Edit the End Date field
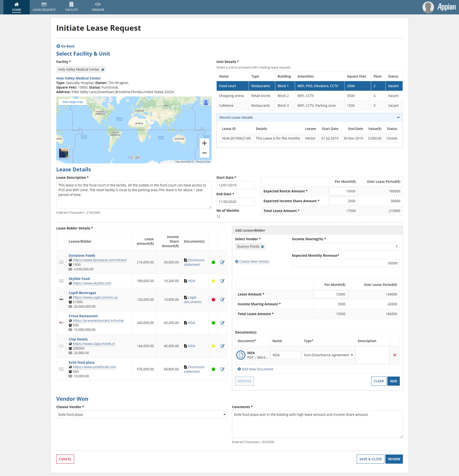 (x=235, y=202)
